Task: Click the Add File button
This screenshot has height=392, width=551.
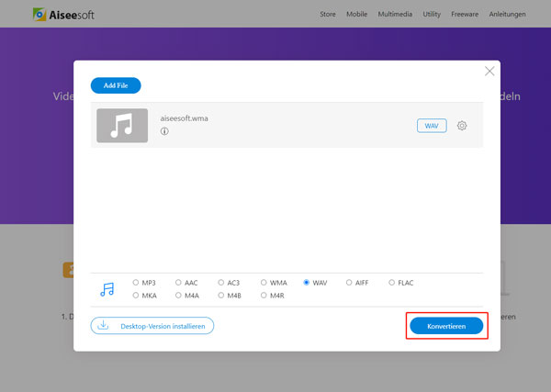Action: click(x=116, y=85)
